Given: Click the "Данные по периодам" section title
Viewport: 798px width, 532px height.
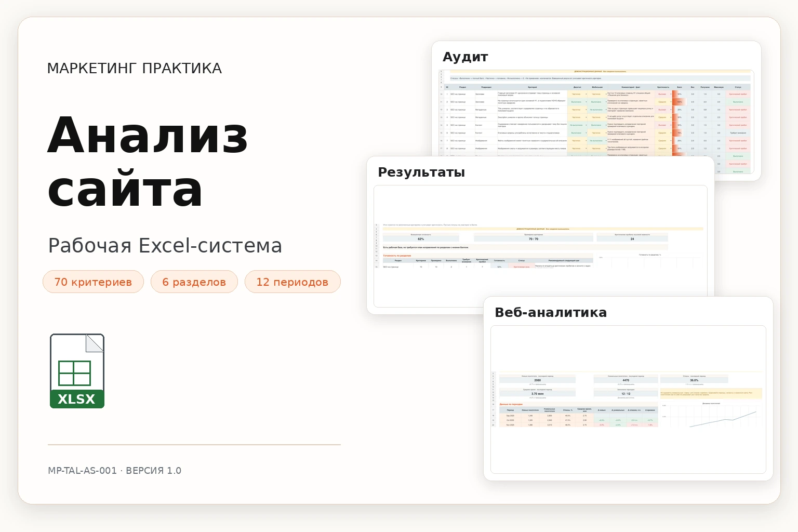Looking at the screenshot, I should [511, 404].
